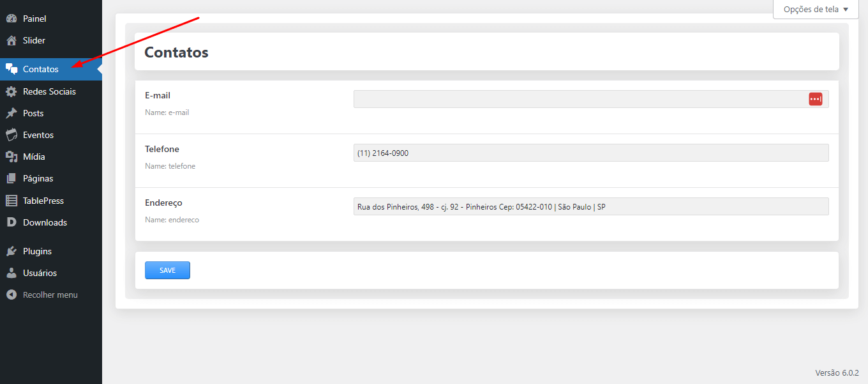
Task: Click the Mídia media icon
Action: (11, 157)
